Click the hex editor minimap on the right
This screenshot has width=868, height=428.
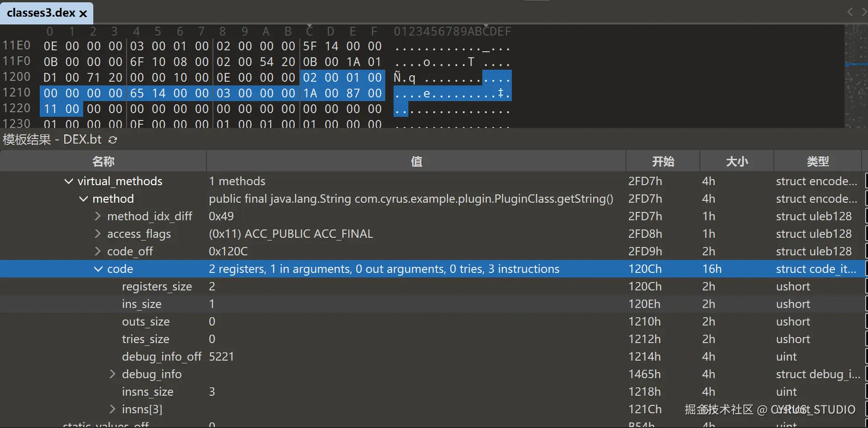pos(856,76)
